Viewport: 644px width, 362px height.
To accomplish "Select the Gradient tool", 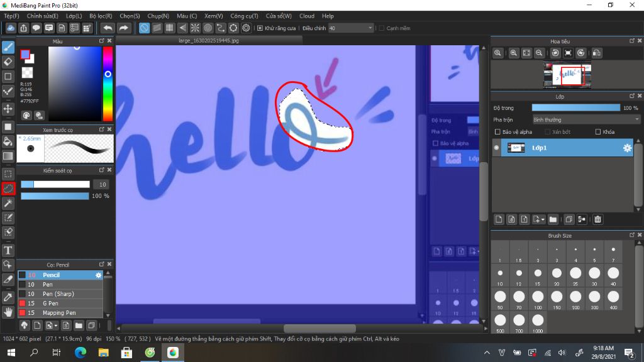I will (8, 156).
